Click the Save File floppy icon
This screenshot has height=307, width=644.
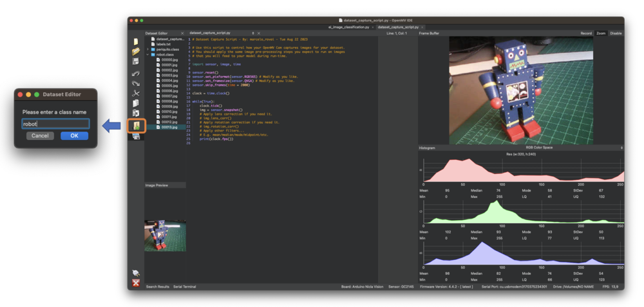136,62
